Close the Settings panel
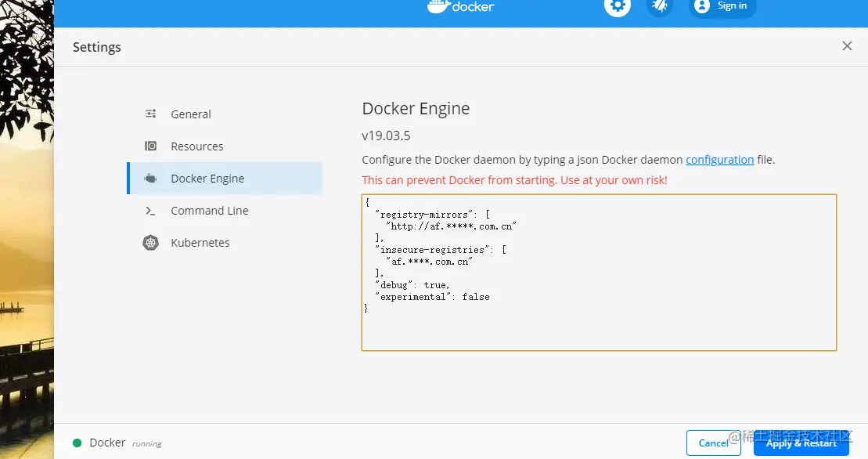This screenshot has height=459, width=868. (x=847, y=46)
